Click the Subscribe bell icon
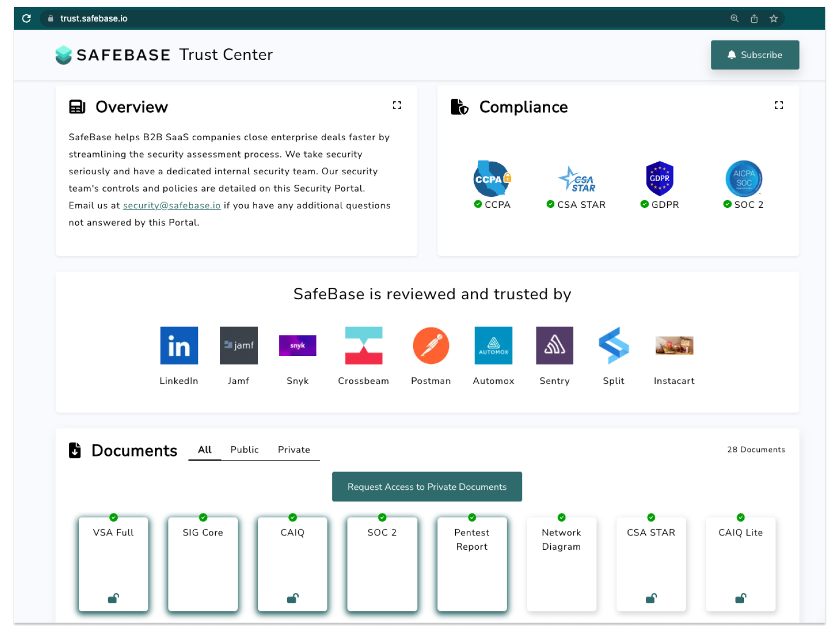Image resolution: width=840 pixels, height=630 pixels. click(x=731, y=55)
